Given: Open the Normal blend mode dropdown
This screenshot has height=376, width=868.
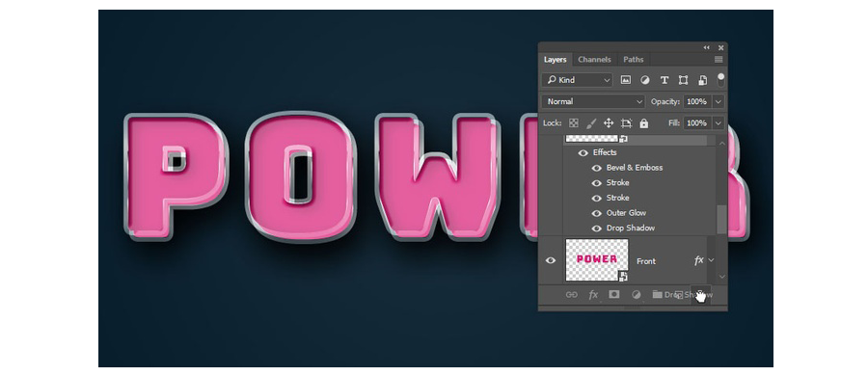Looking at the screenshot, I should [x=594, y=102].
